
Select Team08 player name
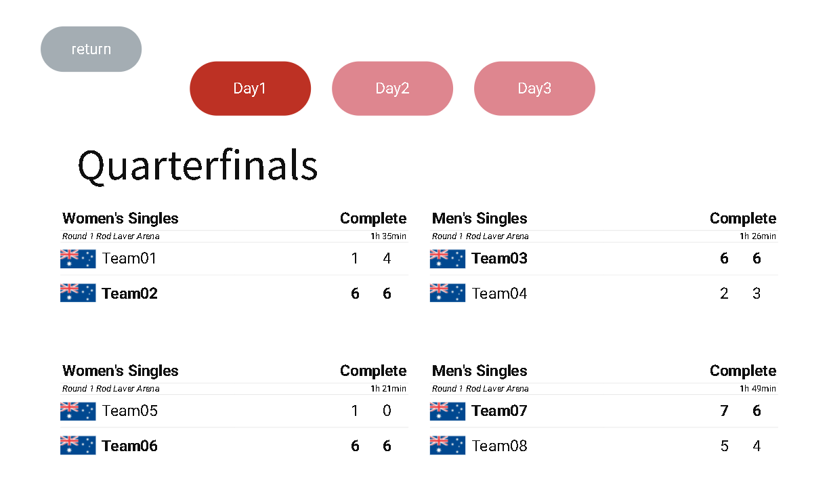click(499, 446)
